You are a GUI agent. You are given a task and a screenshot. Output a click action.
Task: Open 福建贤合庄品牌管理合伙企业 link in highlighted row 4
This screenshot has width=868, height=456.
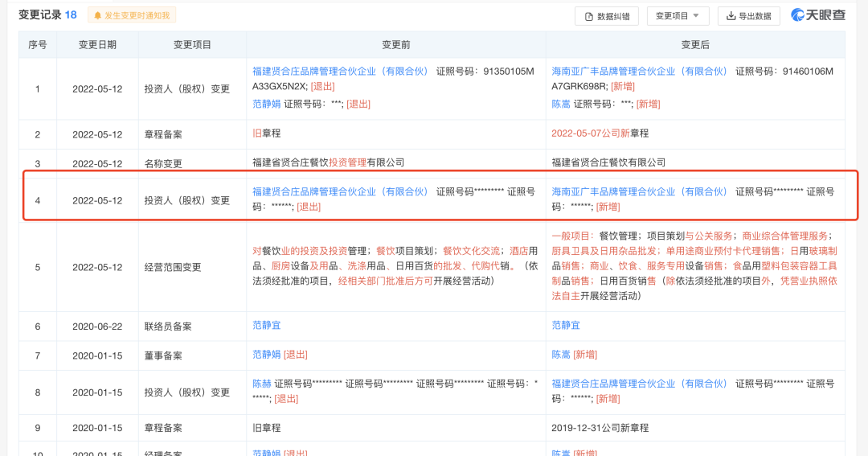click(341, 191)
